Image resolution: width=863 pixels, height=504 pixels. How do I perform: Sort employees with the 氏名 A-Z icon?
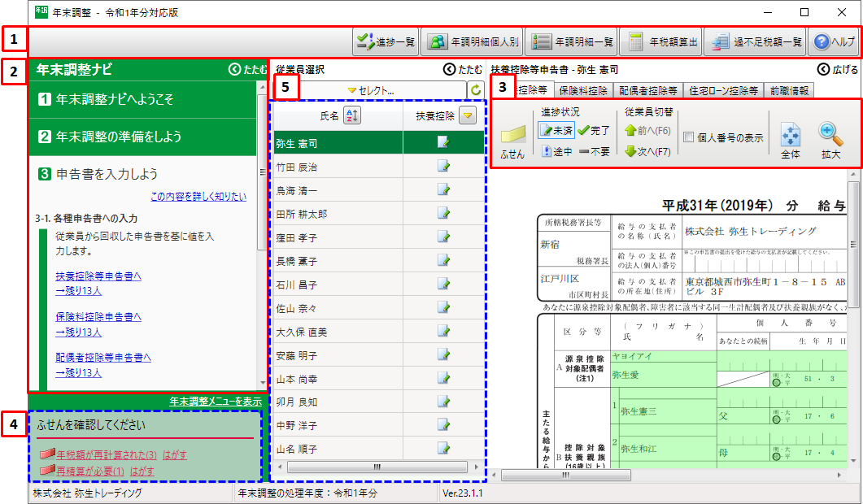coord(352,115)
